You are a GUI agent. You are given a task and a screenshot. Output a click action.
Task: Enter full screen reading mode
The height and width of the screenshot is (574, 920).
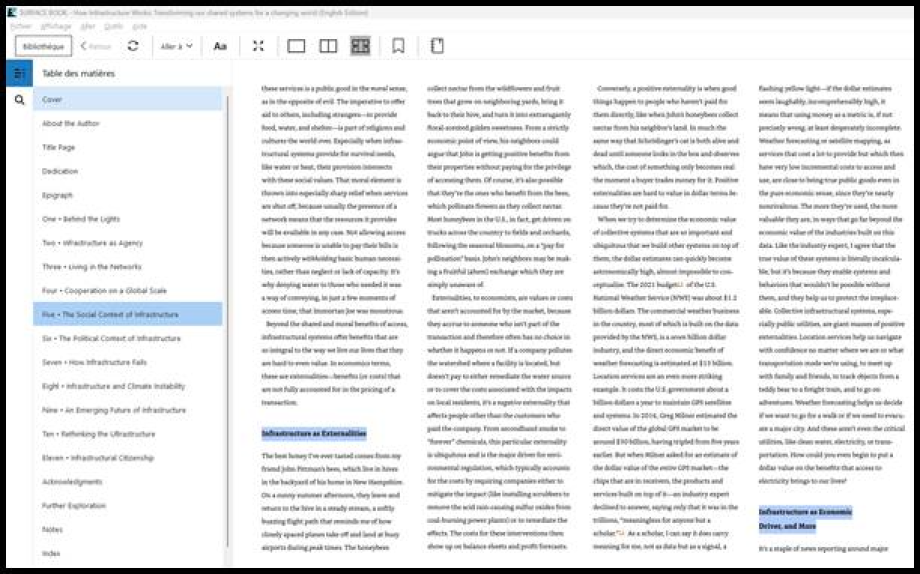tap(258, 46)
